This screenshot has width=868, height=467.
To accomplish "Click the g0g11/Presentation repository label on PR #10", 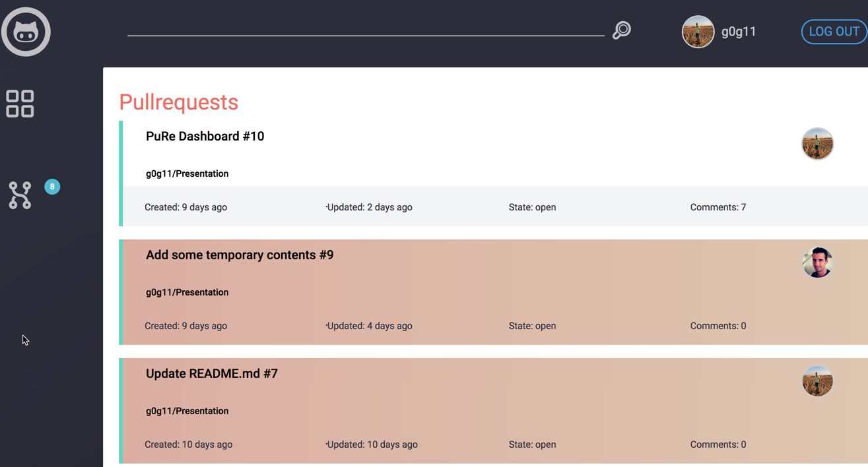I will point(187,173).
